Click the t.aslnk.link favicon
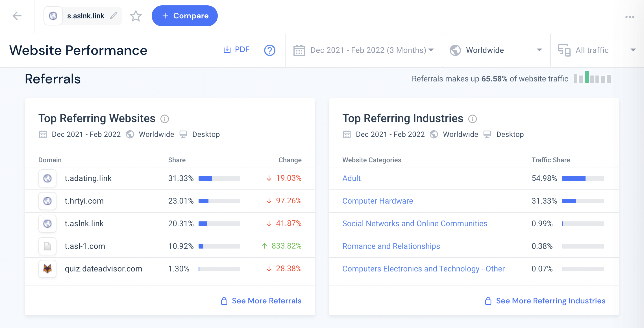The height and width of the screenshot is (328, 644). click(47, 224)
